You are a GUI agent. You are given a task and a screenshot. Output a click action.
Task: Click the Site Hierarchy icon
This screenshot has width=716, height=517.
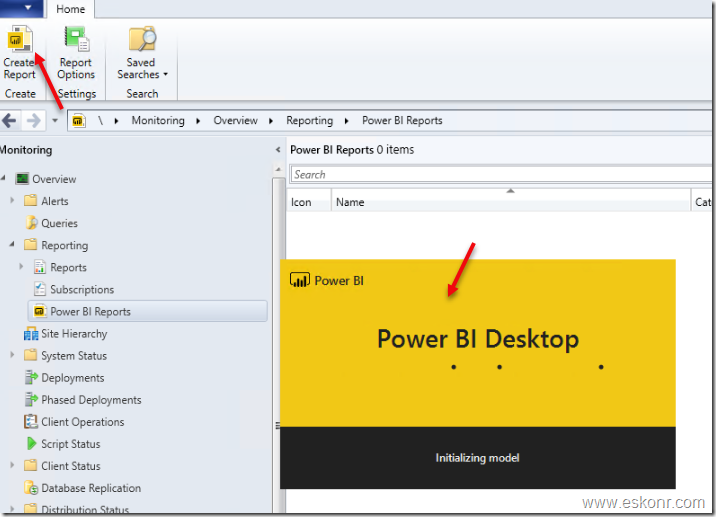[31, 334]
